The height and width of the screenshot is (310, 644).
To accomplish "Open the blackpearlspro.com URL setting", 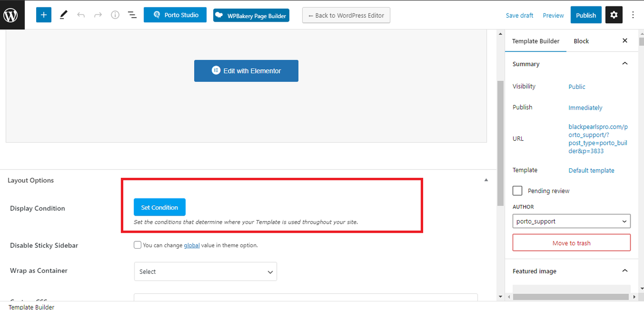I will 598,139.
